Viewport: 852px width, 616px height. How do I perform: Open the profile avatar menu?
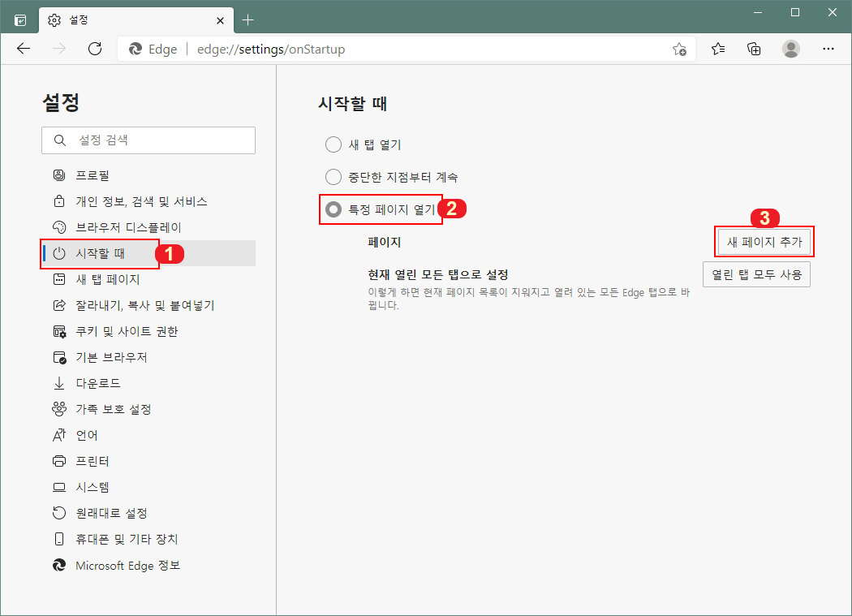click(x=790, y=49)
